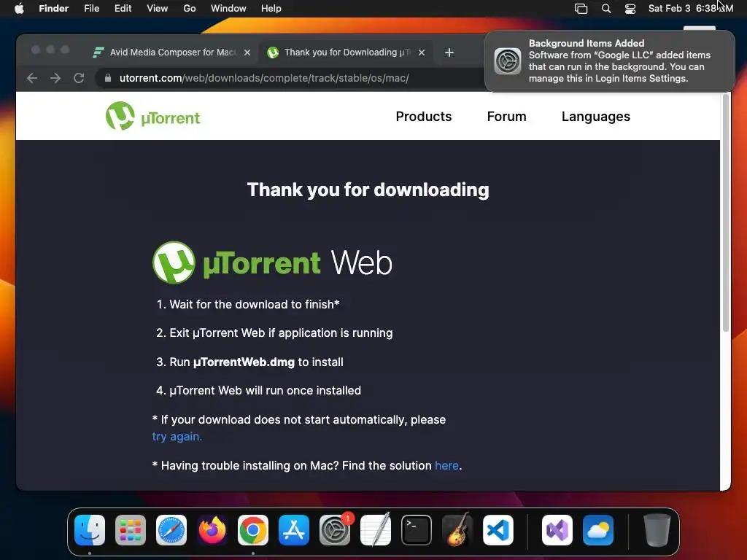This screenshot has width=747, height=560.
Task: Close the Thank you for Downloading tab
Action: pyautogui.click(x=422, y=52)
